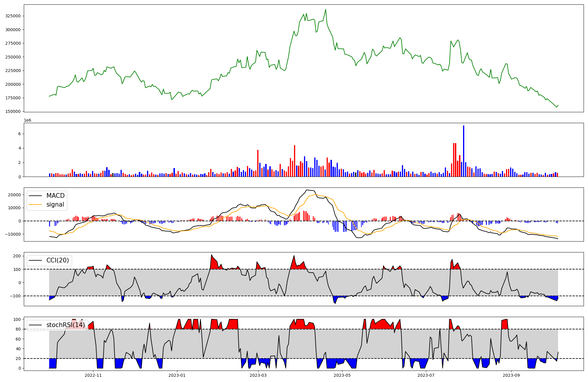Click the CCI(20) legend entry
588x382 pixels.
point(57,260)
